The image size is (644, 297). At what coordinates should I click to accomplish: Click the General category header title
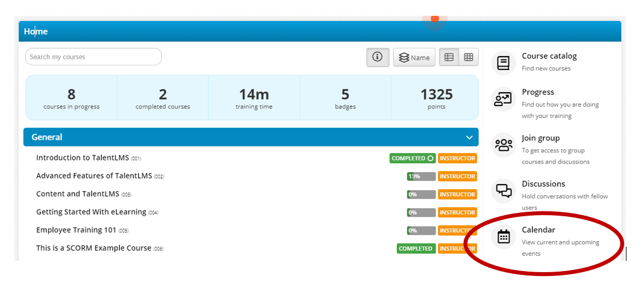pos(47,137)
